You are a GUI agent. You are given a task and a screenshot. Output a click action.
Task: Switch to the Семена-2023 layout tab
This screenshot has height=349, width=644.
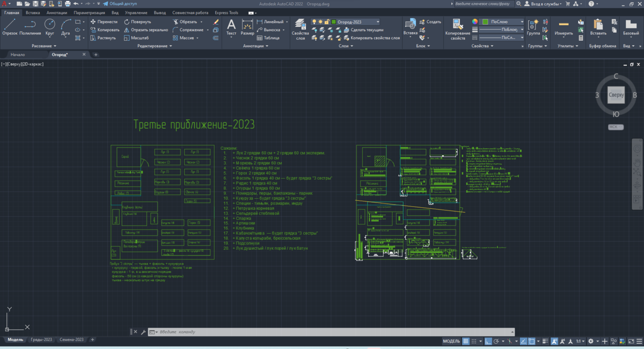tap(71, 340)
